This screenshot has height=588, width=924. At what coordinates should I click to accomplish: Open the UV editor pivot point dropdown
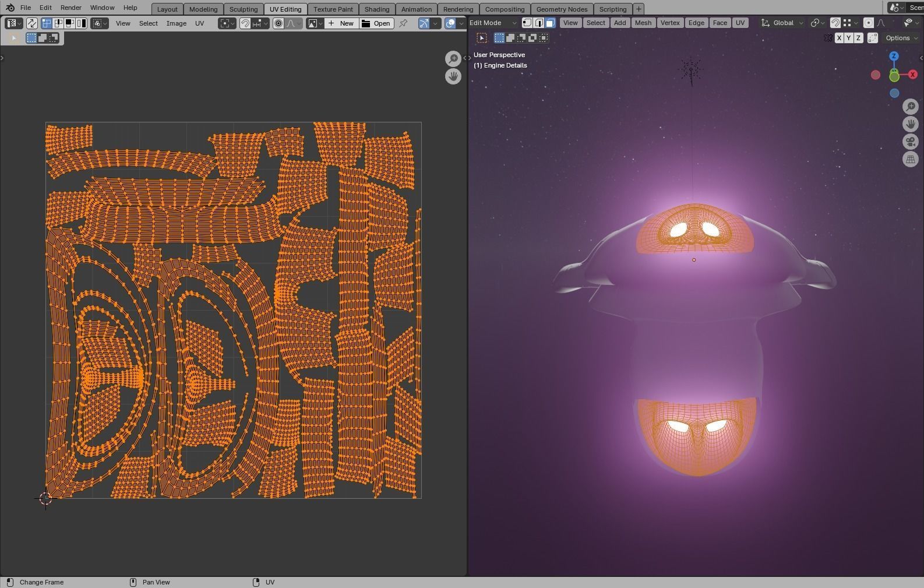coord(227,23)
